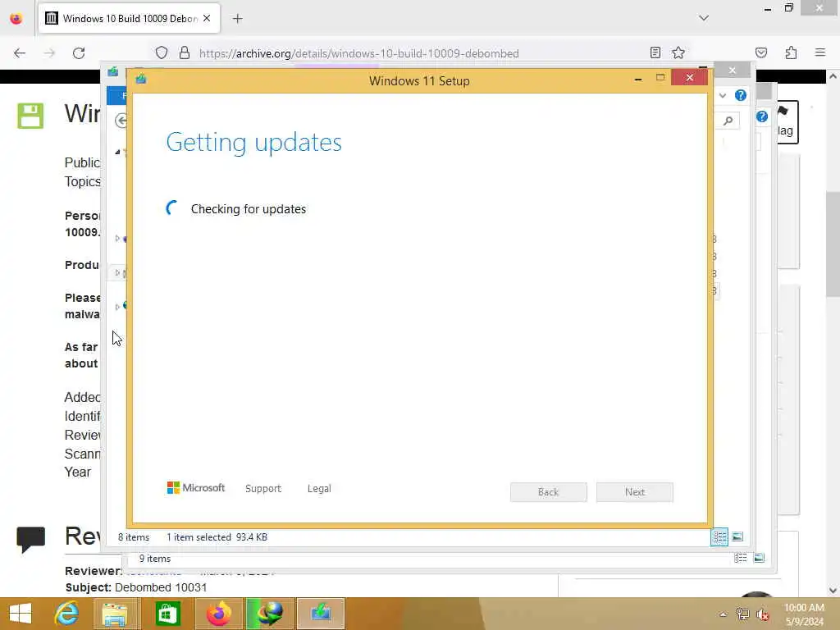Switch rear Explorer to large icons view
Image resolution: width=840 pixels, height=630 pixels.
point(759,558)
